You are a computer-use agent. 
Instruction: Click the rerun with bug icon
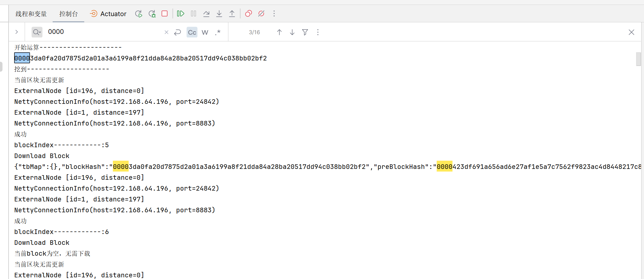point(152,14)
